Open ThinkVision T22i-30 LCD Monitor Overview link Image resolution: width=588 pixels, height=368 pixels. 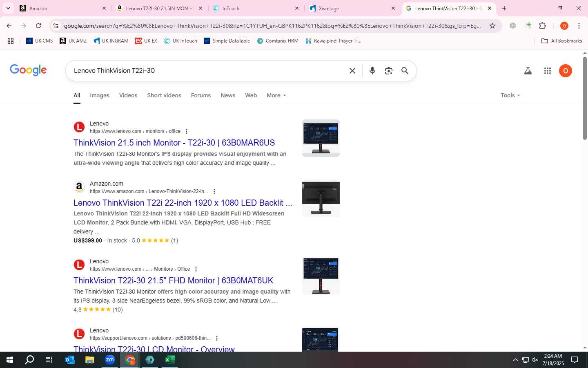coord(154,348)
